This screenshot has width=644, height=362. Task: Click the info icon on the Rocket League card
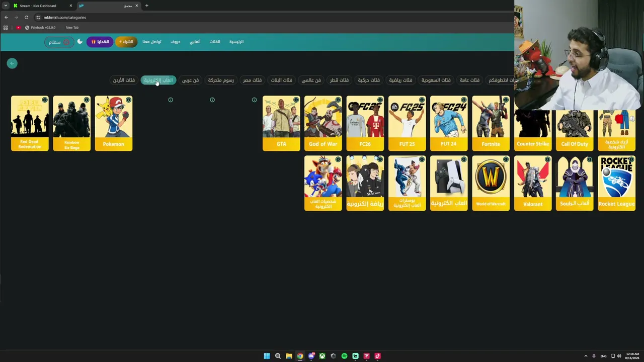pos(631,159)
